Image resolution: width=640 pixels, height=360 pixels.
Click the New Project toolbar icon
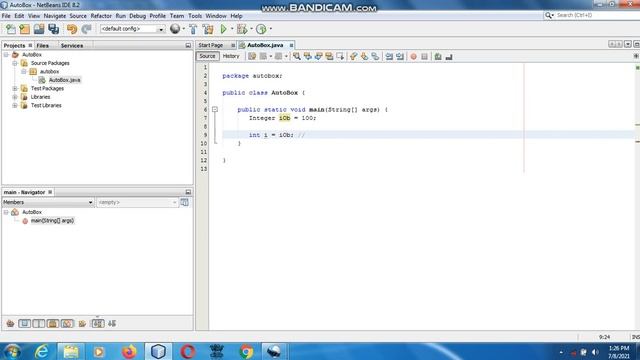pos(24,29)
